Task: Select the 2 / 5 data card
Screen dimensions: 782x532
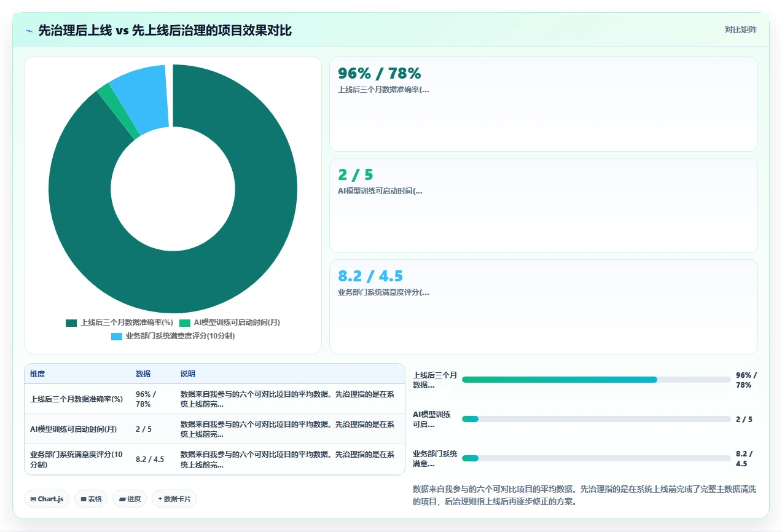Action: [x=544, y=205]
